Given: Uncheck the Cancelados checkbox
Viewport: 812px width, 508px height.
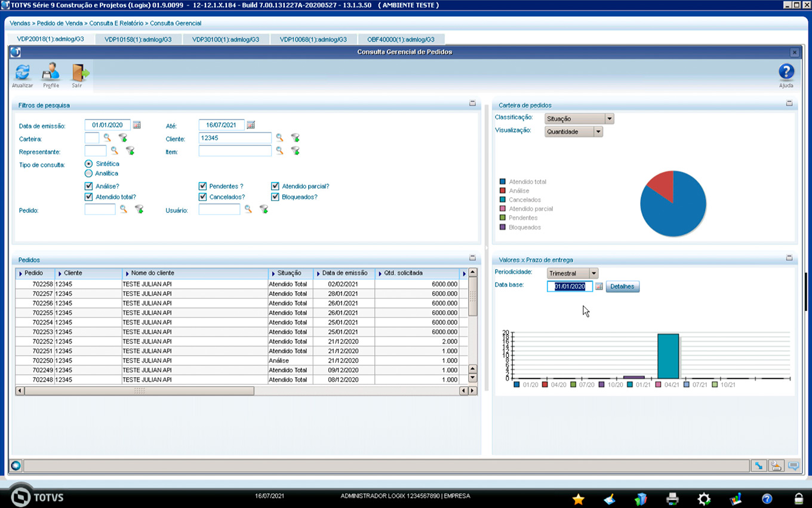Looking at the screenshot, I should 203,197.
